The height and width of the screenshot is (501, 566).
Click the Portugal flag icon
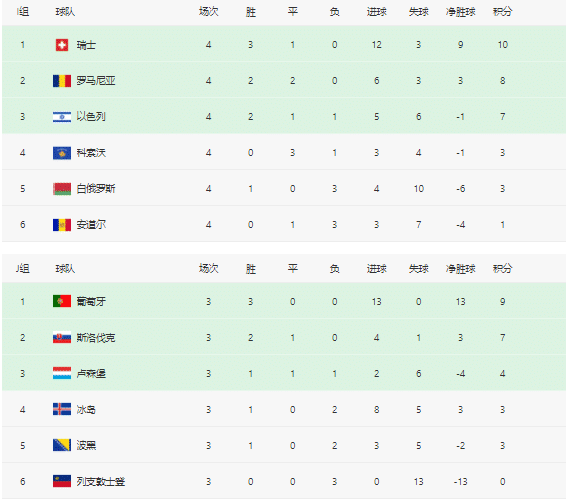point(62,301)
